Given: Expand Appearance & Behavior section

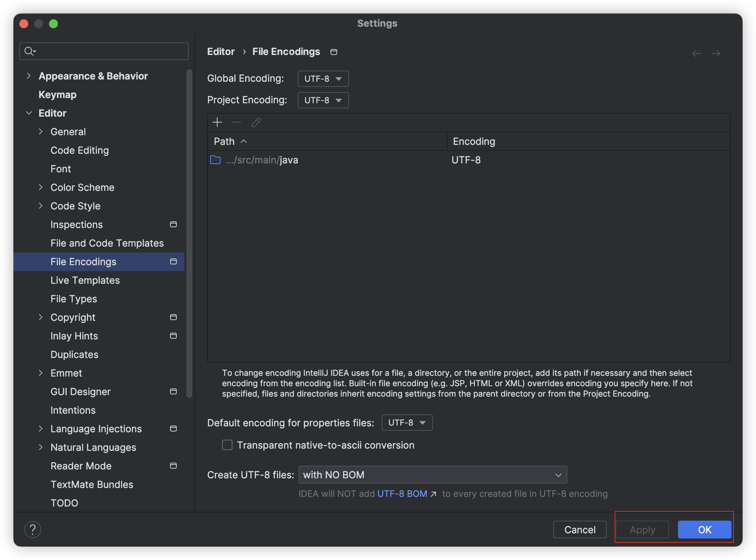Looking at the screenshot, I should tap(29, 76).
